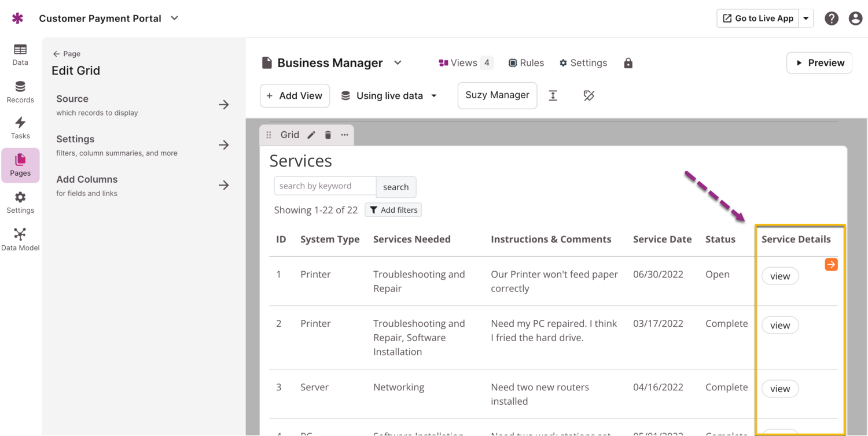Click the pencil edit icon on Grid
Viewport: 868px width, 436px height.
click(311, 135)
